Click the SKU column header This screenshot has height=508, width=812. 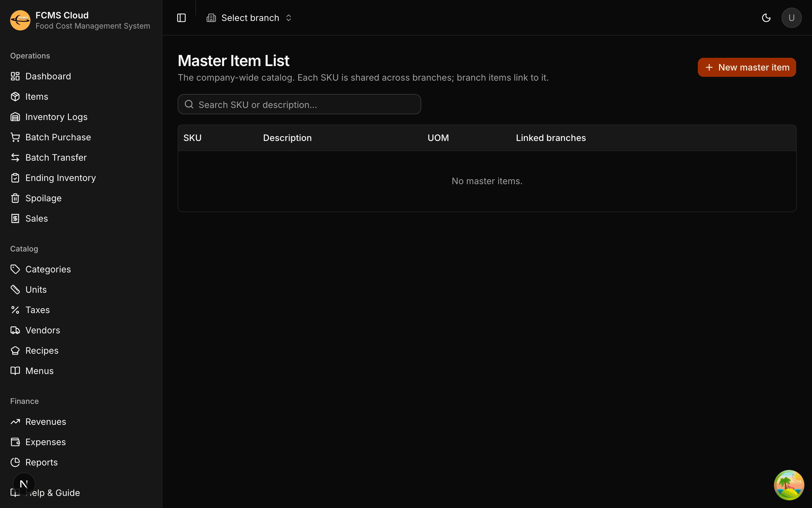tap(192, 138)
